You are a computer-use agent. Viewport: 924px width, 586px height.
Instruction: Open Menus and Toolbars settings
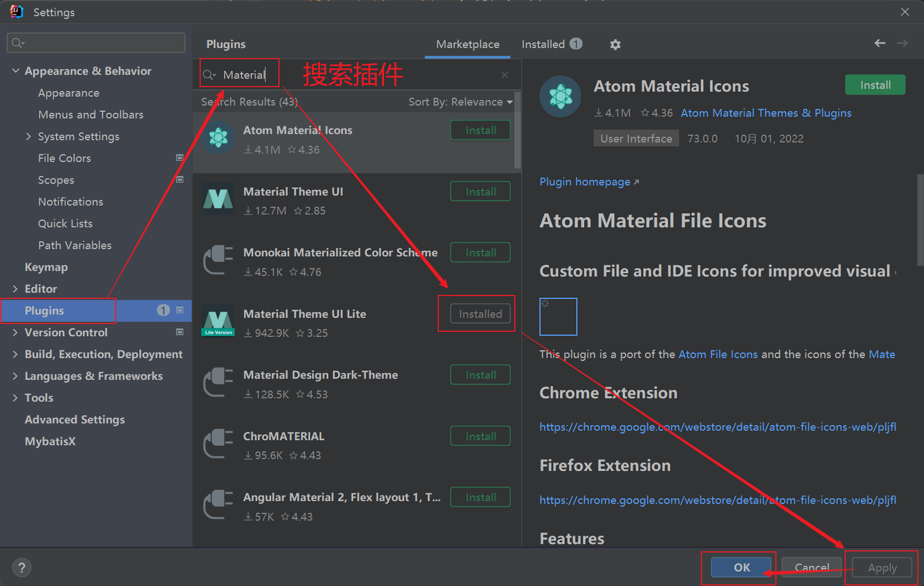pos(91,115)
